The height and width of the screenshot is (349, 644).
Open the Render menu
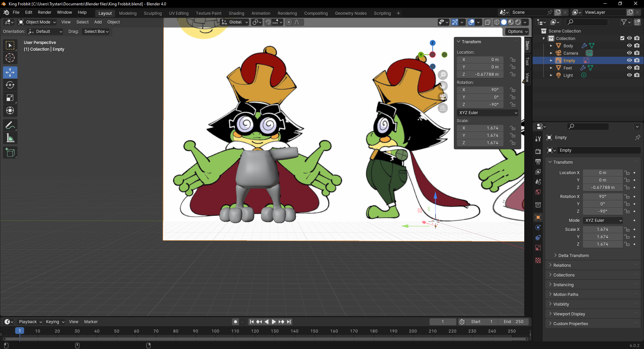point(45,12)
